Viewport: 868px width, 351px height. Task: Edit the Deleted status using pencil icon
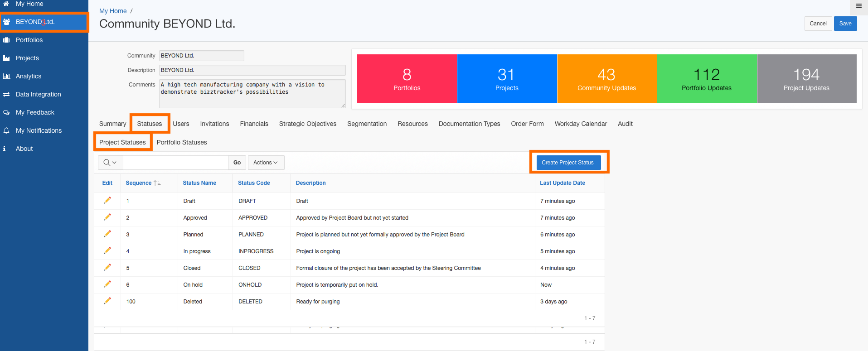point(107,301)
